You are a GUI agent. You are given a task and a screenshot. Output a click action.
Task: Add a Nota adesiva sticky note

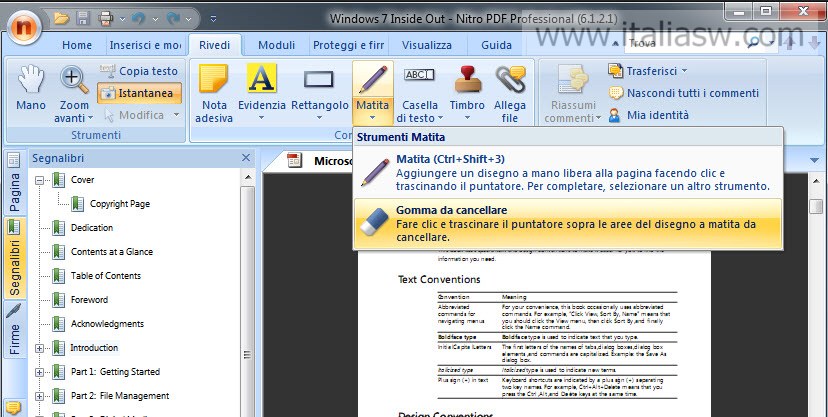(x=214, y=94)
